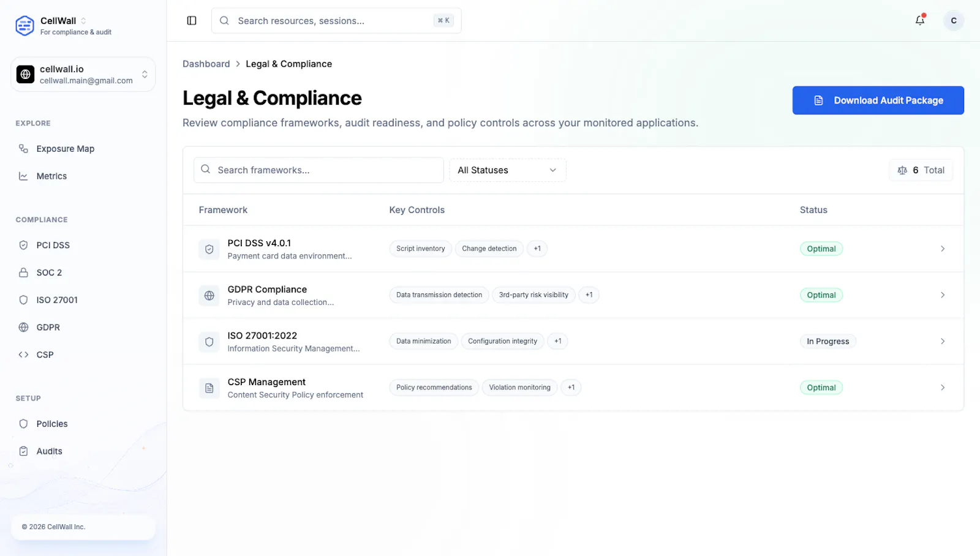This screenshot has width=980, height=556.
Task: Click the Data transmission detection tag
Action: click(x=439, y=295)
